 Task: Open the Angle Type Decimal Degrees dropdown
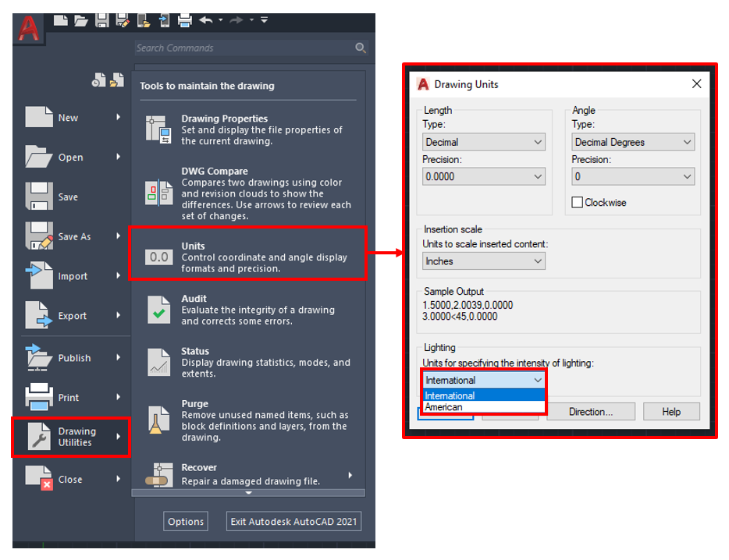pos(633,142)
